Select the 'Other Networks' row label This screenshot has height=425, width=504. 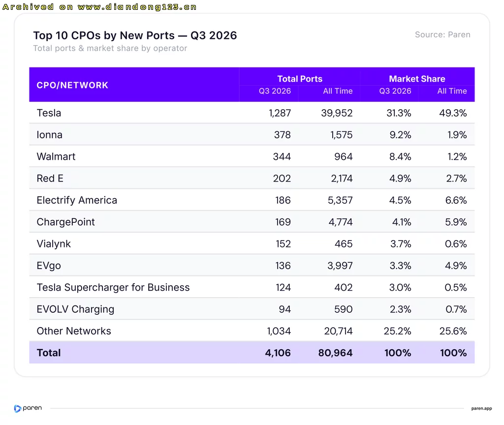[74, 331]
